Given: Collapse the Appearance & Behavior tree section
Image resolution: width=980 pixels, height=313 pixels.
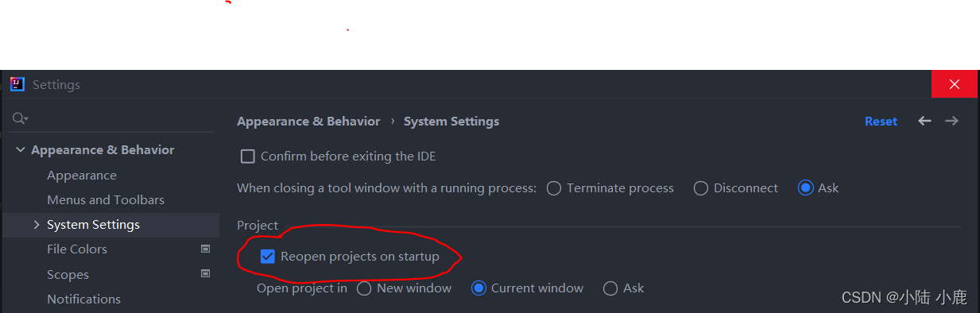Looking at the screenshot, I should pos(21,150).
